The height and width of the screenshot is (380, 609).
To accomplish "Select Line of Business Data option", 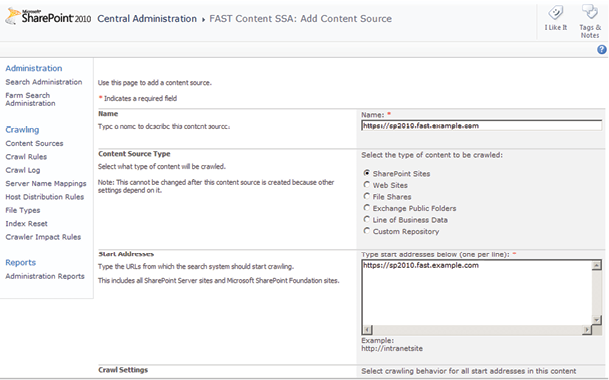I will 366,219.
